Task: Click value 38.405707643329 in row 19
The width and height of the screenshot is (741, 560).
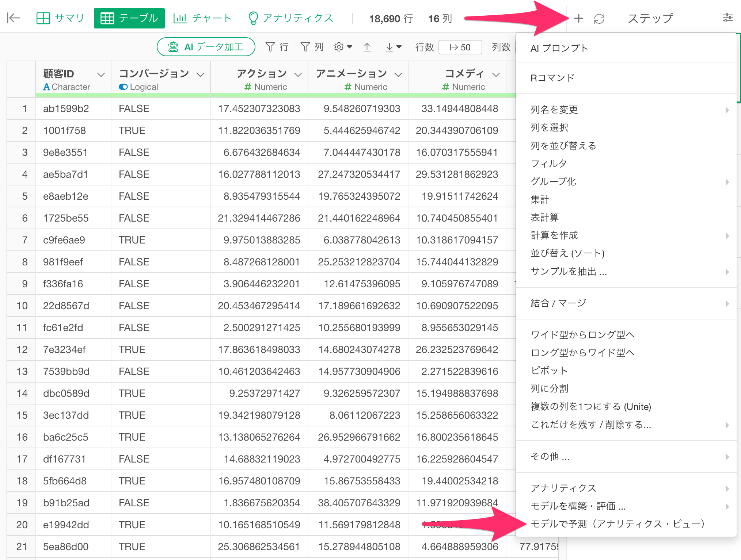Action: 359,503
